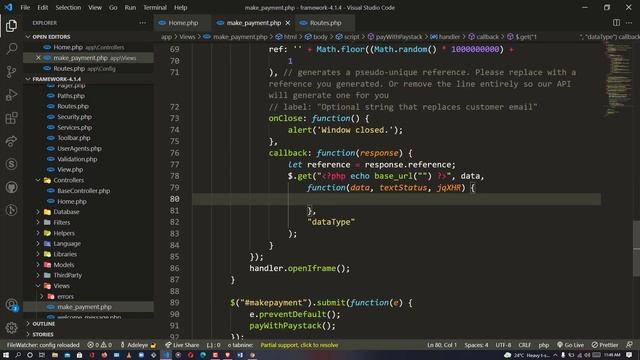Open the Search view in the activity bar
This screenshot has width=640, height=360.
click(11, 49)
